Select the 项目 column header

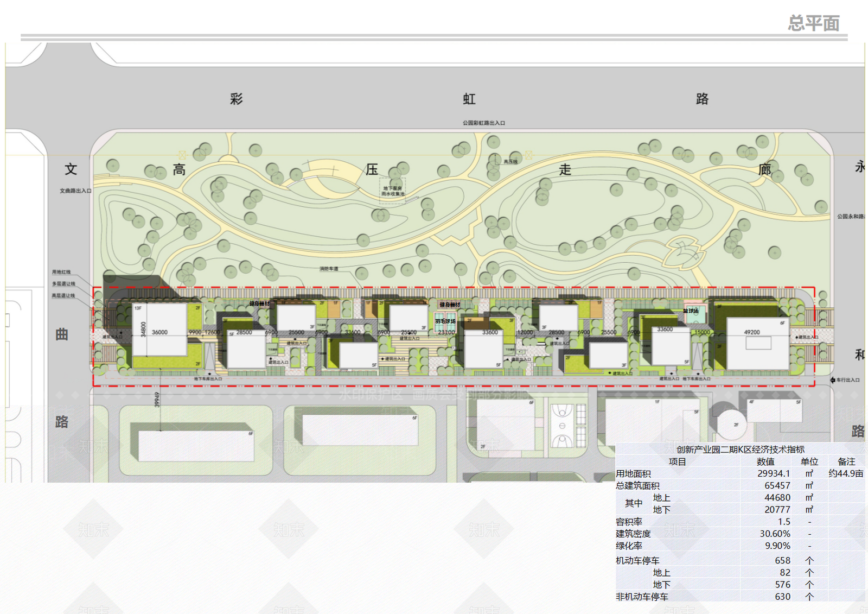(677, 461)
